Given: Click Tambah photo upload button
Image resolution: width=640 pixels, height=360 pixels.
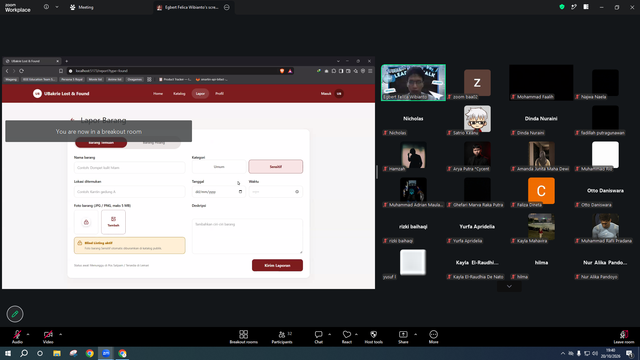Looking at the screenshot, I should coord(113,222).
